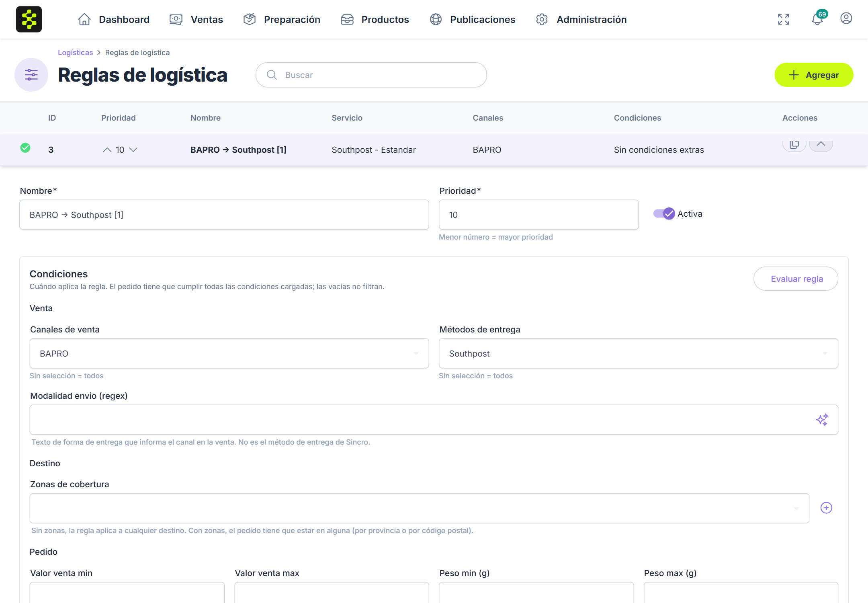Screen dimensions: 868x603
Task: Click the Valor venta max field
Action: 332,593
